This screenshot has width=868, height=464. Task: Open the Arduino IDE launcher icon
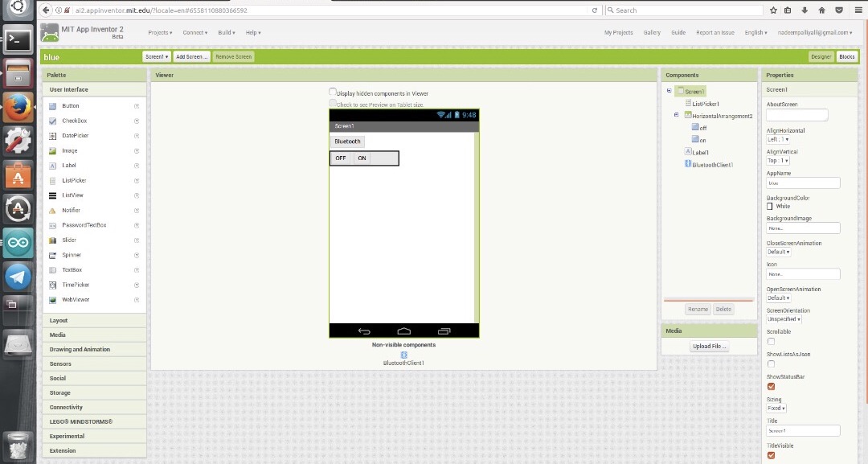click(18, 243)
